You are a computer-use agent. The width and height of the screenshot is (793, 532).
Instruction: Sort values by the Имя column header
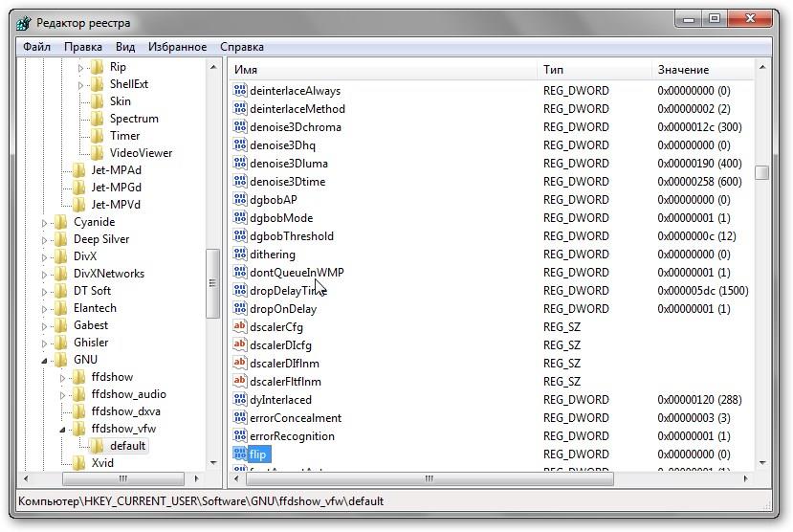[383, 70]
